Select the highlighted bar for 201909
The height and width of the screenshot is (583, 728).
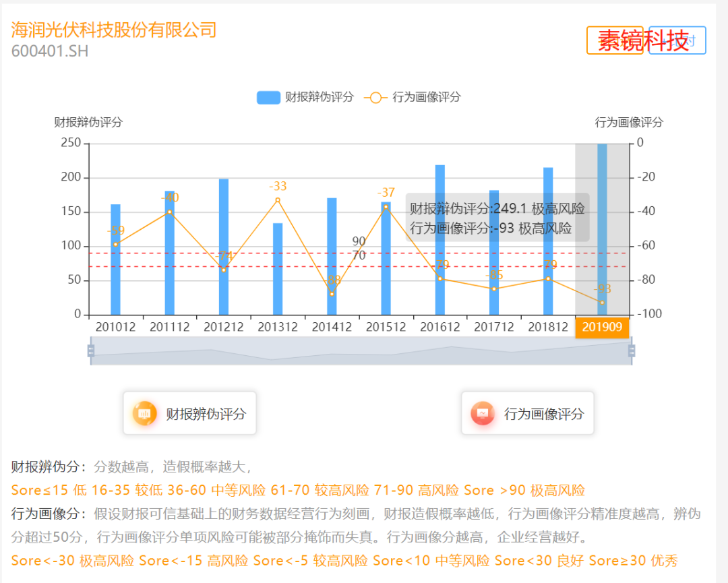point(602,229)
